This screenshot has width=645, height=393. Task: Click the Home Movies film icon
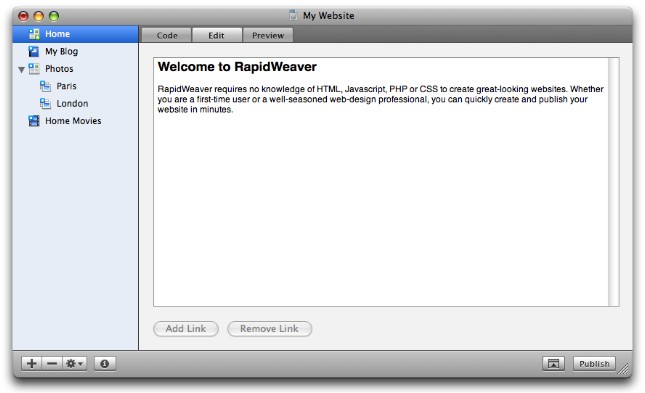34,121
